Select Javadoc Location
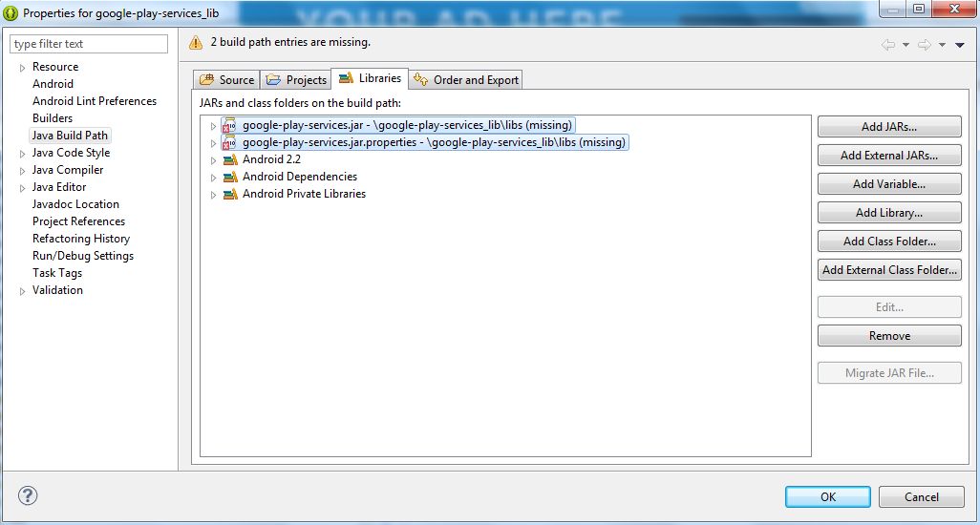This screenshot has height=525, width=980. pyautogui.click(x=75, y=204)
